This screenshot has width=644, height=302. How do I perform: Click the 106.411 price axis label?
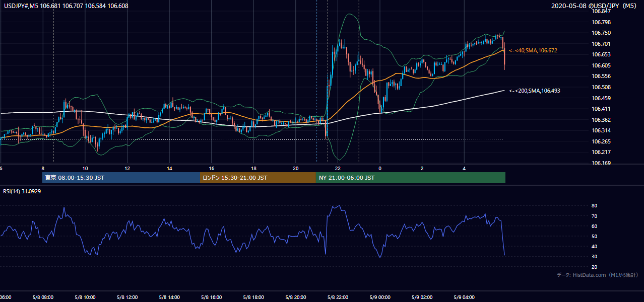point(601,109)
